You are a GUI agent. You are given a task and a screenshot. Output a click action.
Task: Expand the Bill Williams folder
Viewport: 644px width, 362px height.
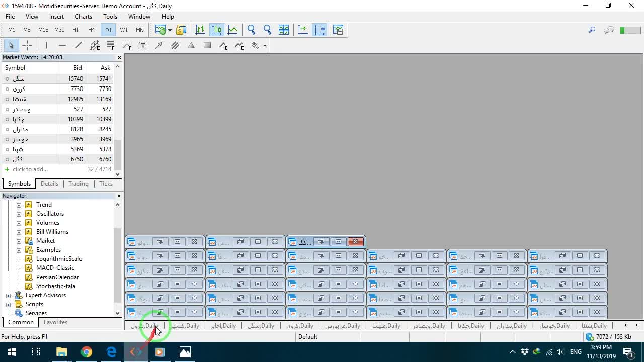click(x=19, y=232)
